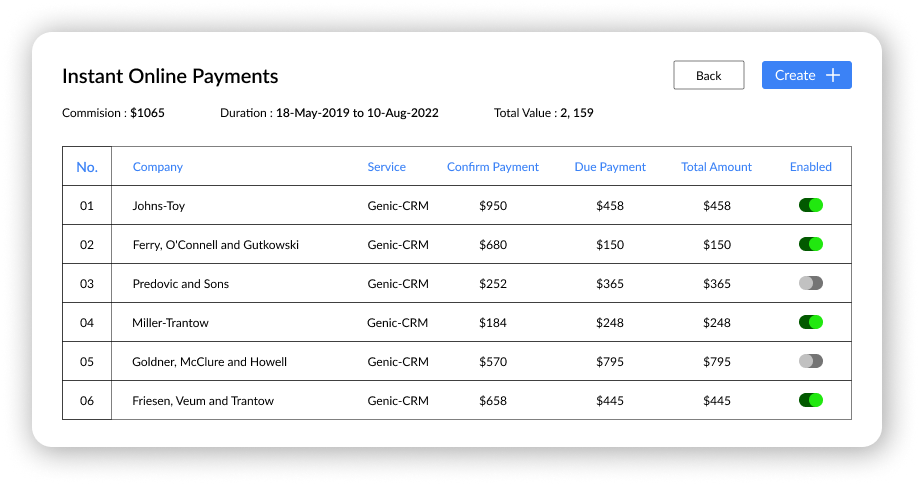Select Friesen, Veum and Trantow company
Viewport: 920px width, 485px height.
click(x=203, y=401)
